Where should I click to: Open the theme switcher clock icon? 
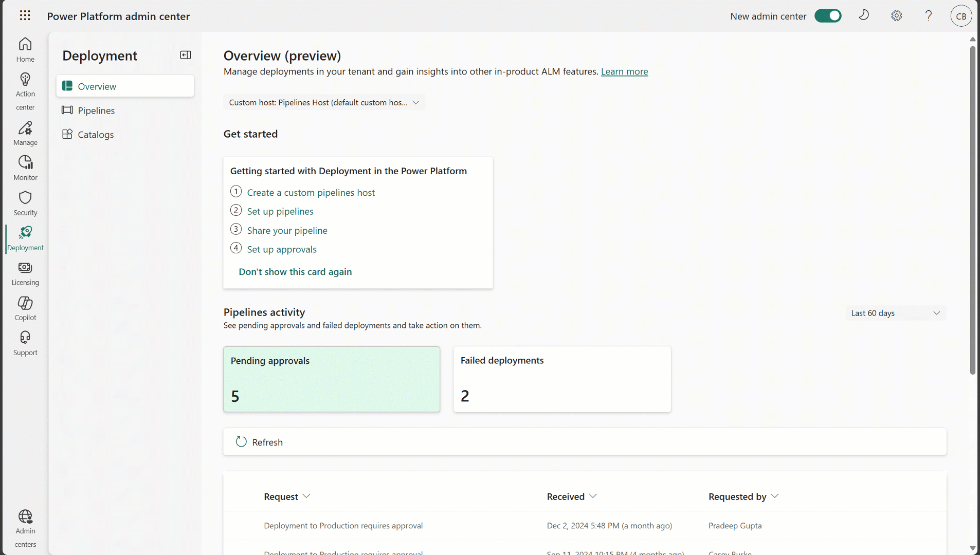click(x=863, y=15)
